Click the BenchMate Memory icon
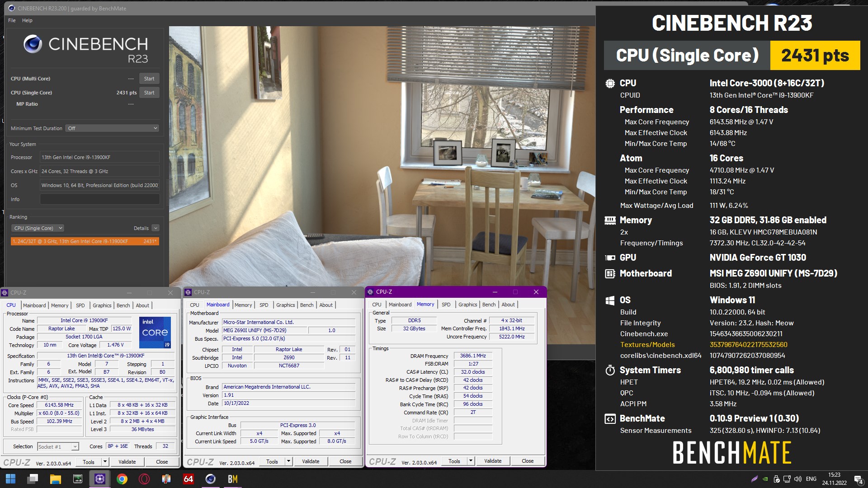 (610, 220)
